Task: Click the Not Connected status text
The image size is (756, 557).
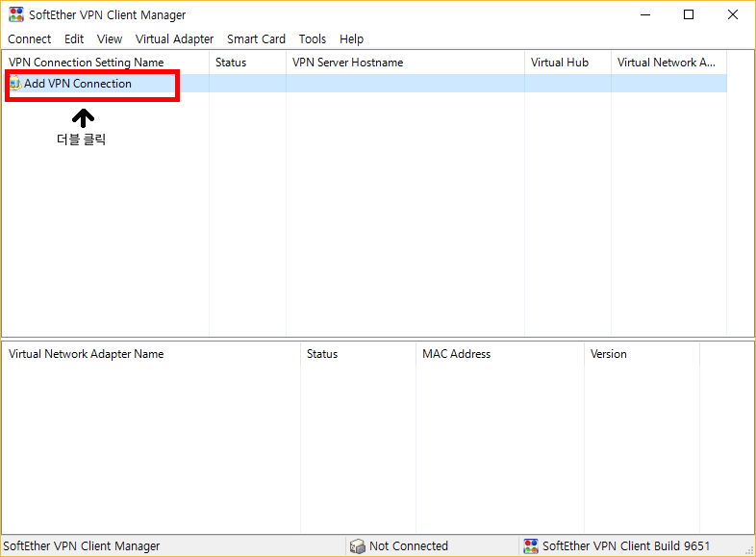Action: [409, 545]
